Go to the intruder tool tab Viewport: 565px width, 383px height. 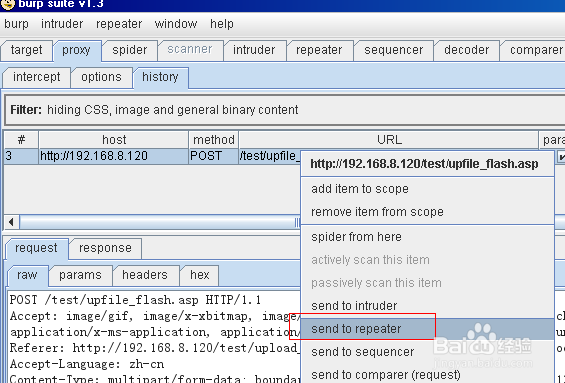254,50
